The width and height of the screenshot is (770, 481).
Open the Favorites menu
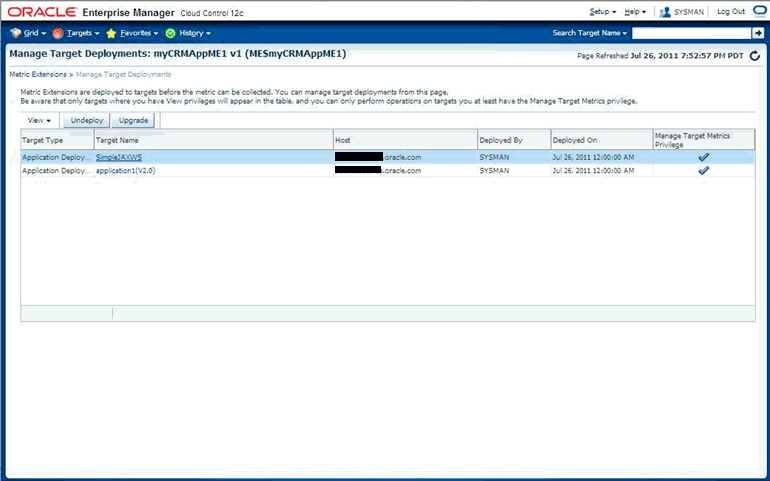(139, 33)
